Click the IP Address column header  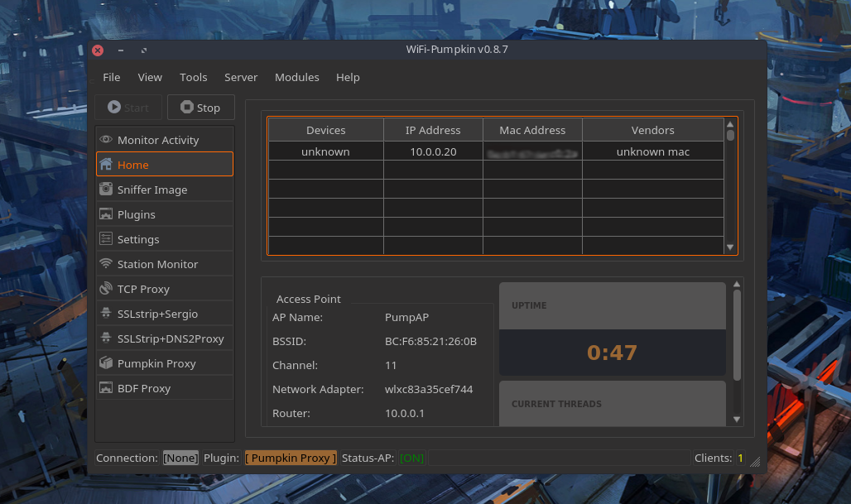tap(433, 130)
